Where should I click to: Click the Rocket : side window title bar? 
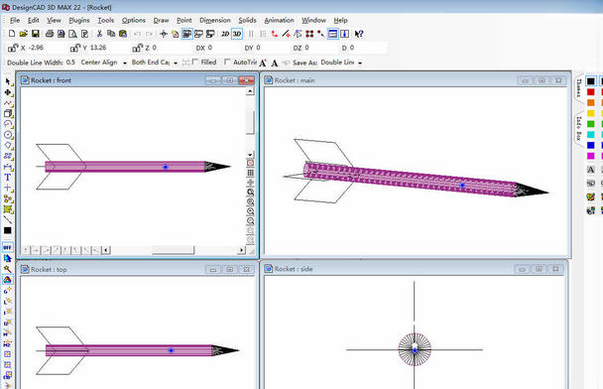point(414,269)
